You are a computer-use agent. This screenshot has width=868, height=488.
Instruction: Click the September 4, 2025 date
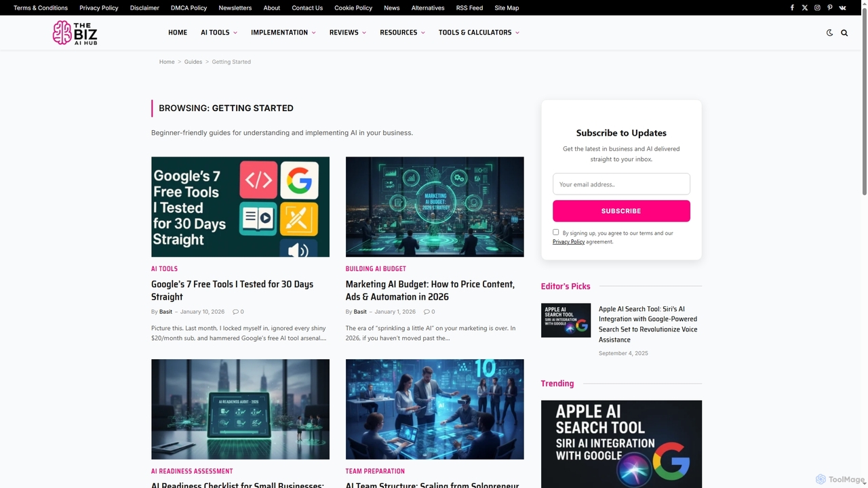pyautogui.click(x=623, y=353)
